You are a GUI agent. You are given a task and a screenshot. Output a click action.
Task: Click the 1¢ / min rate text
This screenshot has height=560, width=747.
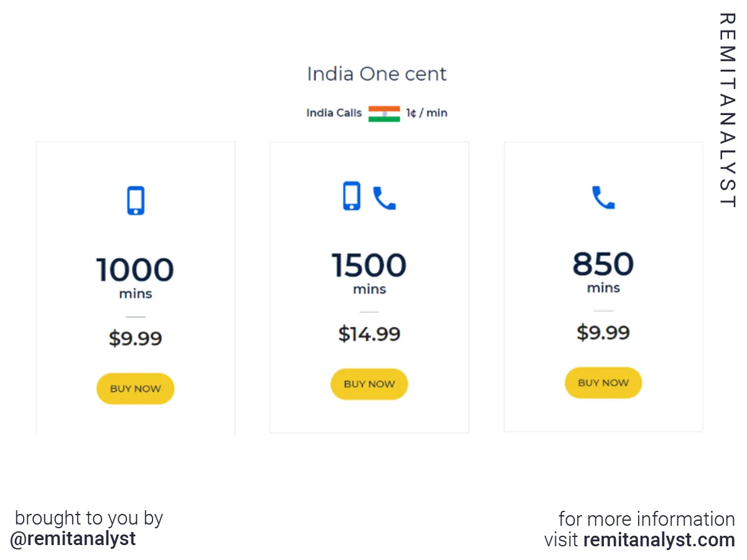pos(427,113)
